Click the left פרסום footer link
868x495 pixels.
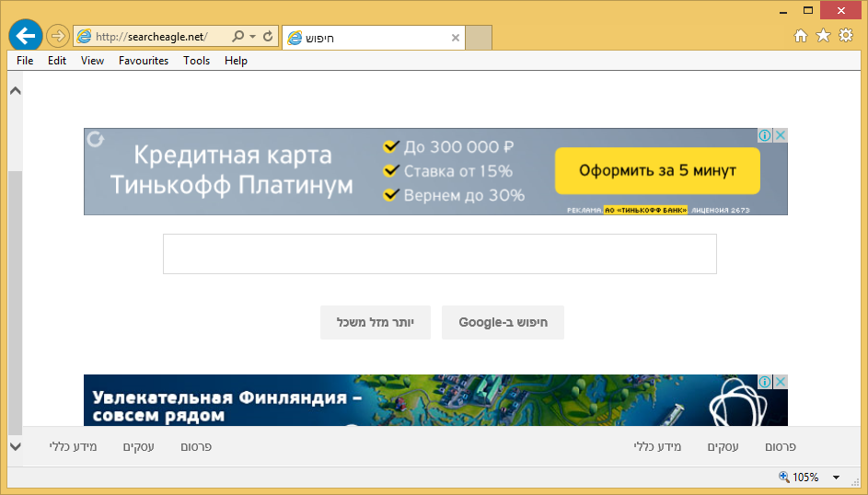pos(193,447)
